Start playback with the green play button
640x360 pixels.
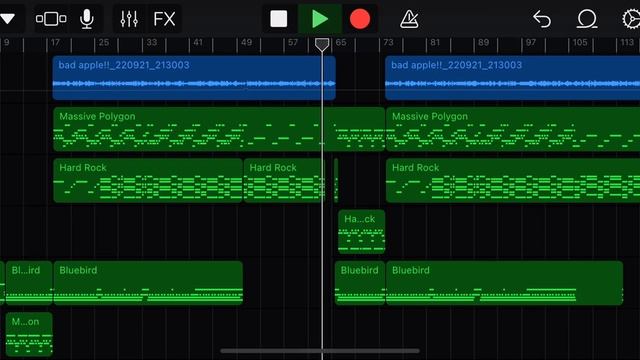[x=320, y=19]
